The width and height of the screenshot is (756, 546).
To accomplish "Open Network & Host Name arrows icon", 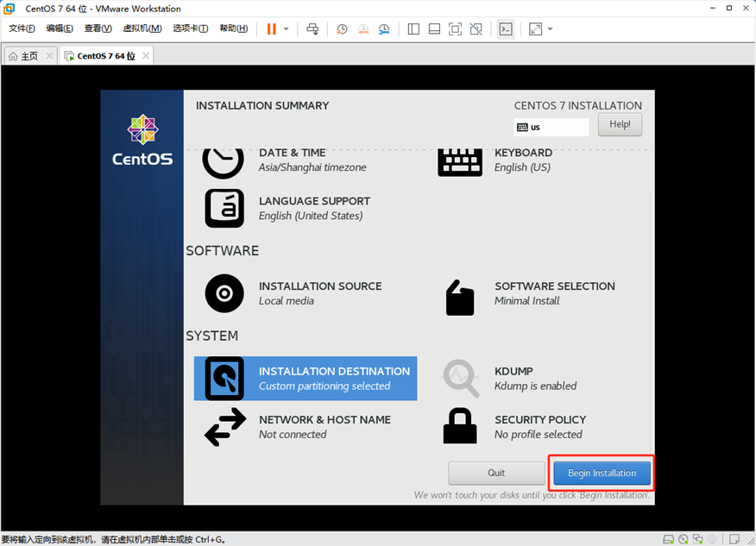I will tap(225, 427).
